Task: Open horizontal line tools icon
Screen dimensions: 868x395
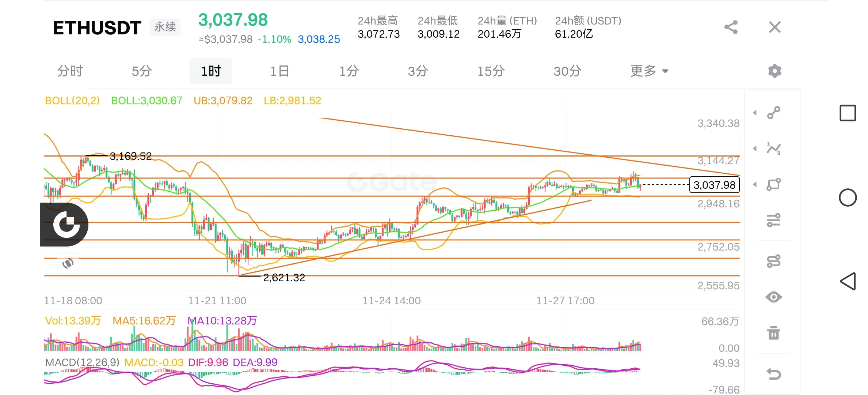Action: tap(773, 220)
